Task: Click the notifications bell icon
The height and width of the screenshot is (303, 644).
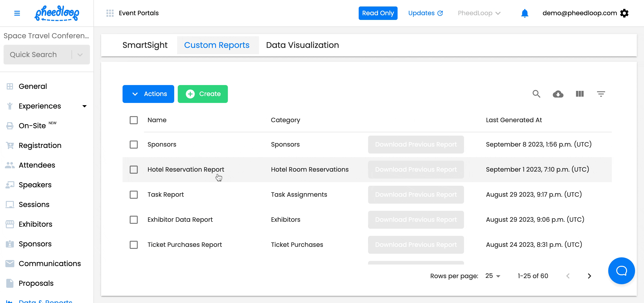Action: coord(525,13)
